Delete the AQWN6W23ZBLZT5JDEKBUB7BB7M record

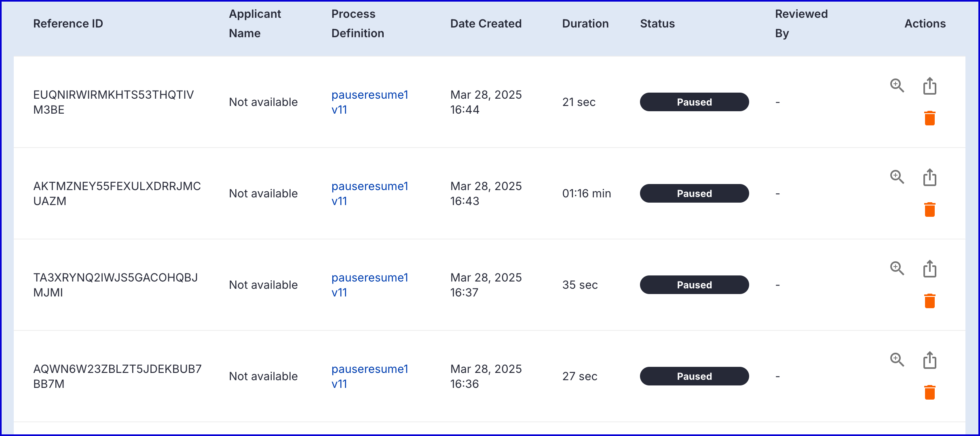point(929,392)
